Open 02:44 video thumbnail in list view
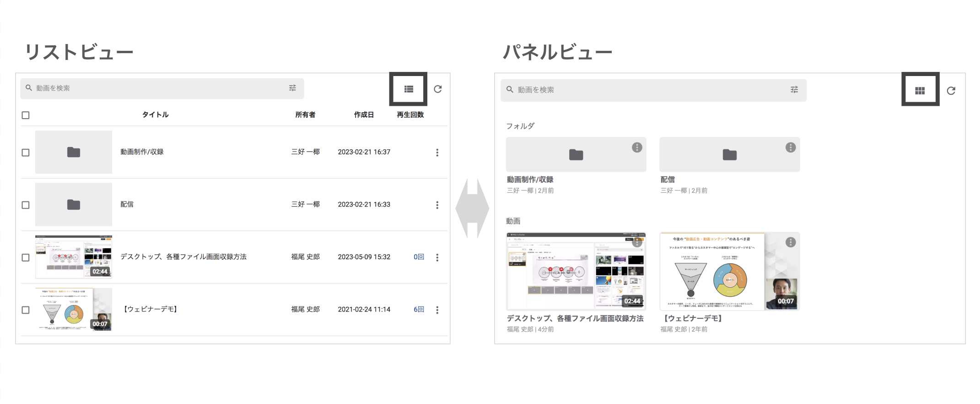Screen dimensions: 980x404 [74, 257]
